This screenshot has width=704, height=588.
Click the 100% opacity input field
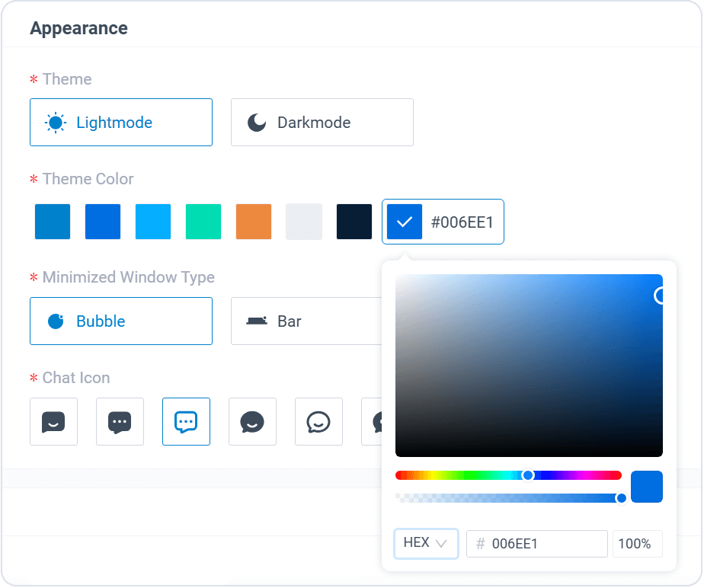point(638,544)
